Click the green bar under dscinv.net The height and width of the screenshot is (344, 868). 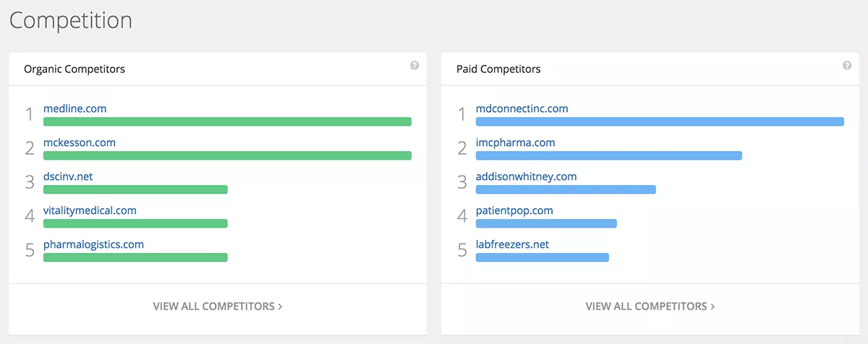click(135, 189)
